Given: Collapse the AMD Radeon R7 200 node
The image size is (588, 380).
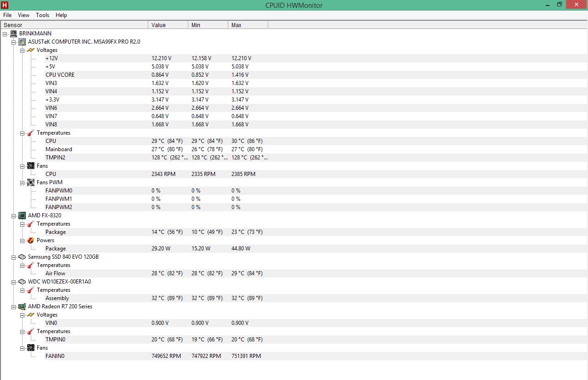Looking at the screenshot, I should tap(14, 306).
